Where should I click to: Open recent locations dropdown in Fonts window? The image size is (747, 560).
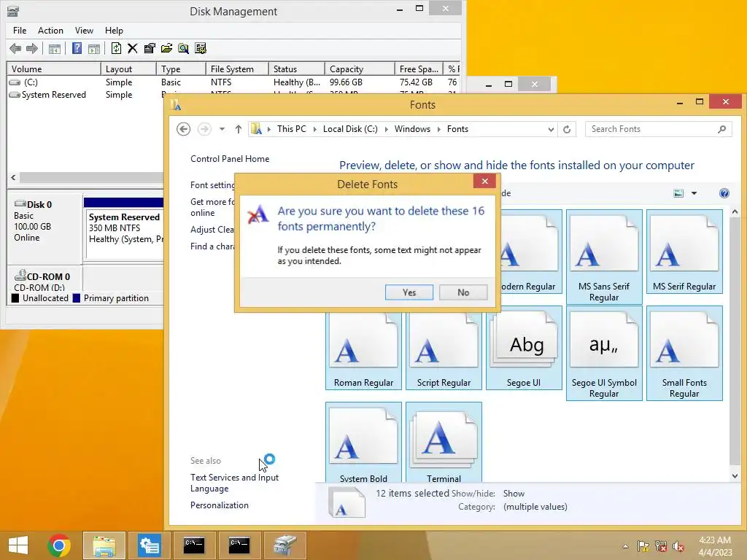click(x=222, y=129)
